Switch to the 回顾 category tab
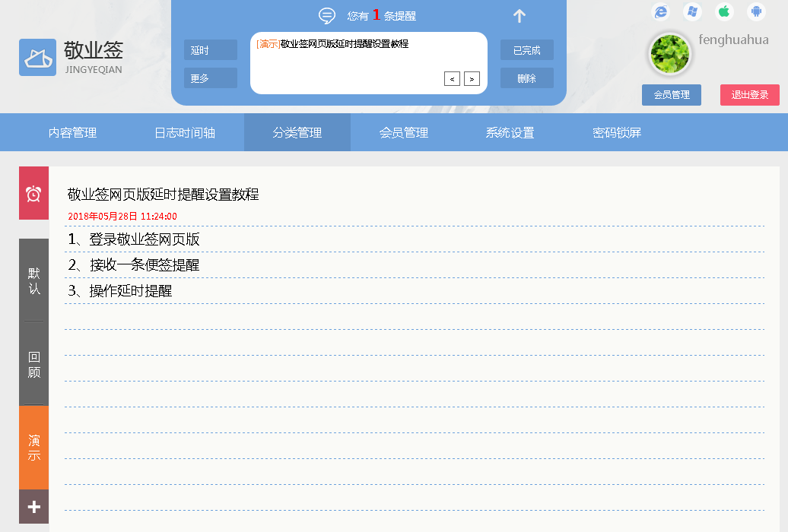Viewport: 788px width, 532px height. point(33,364)
